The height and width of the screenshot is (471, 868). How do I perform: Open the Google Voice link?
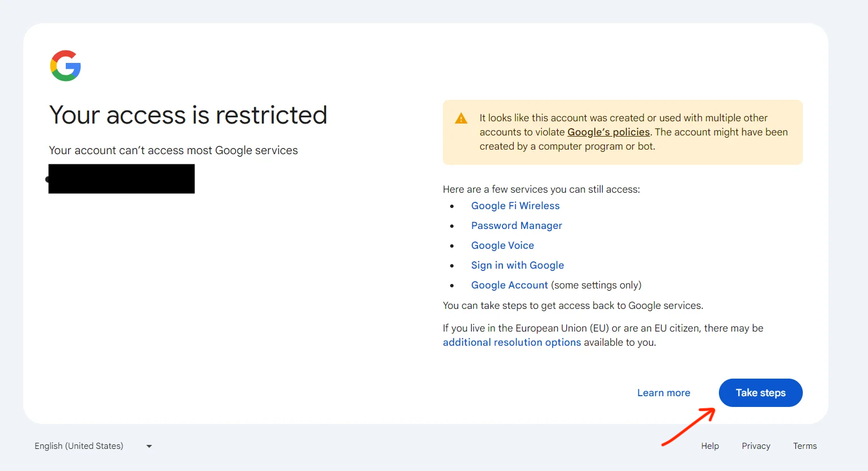pyautogui.click(x=502, y=245)
